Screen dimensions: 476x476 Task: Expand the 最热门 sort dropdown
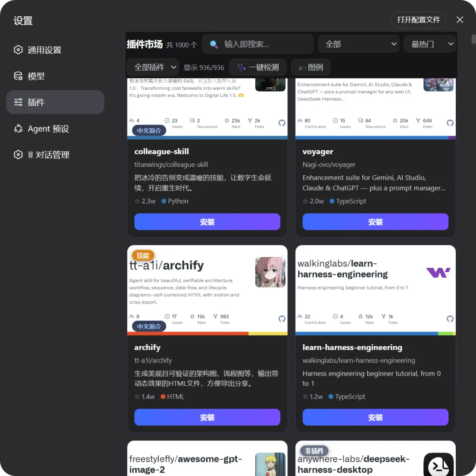click(430, 44)
